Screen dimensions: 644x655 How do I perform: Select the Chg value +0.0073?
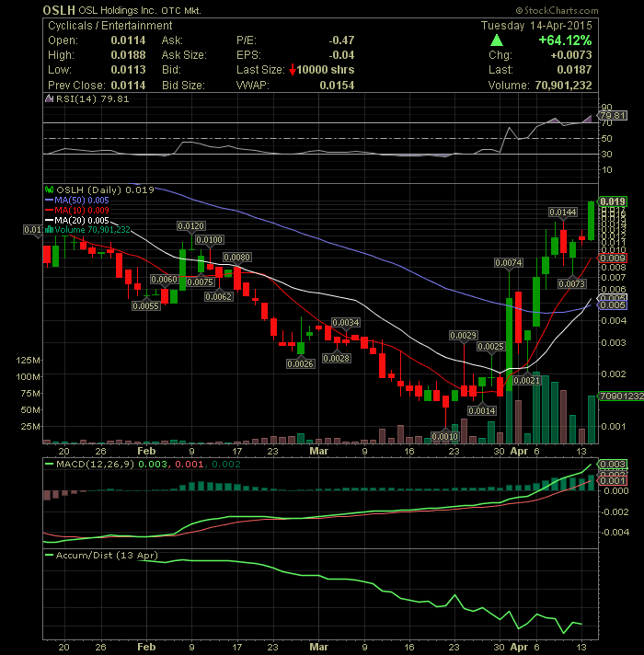pos(571,55)
